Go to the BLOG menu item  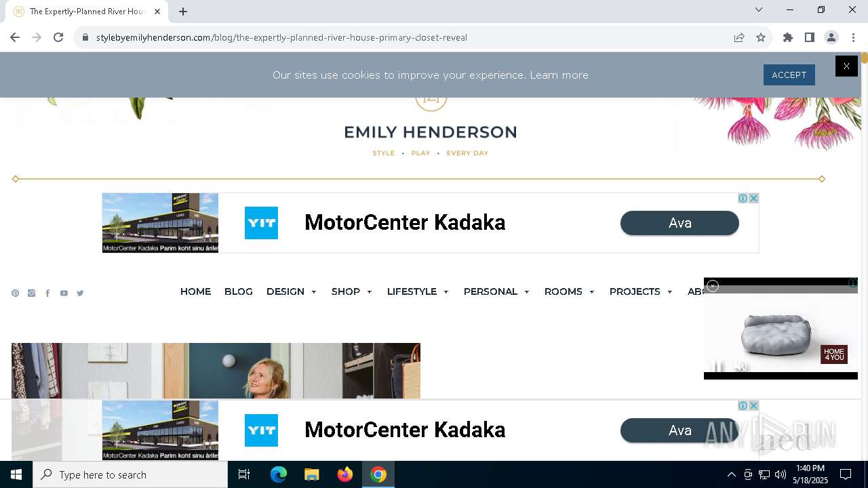pos(239,291)
